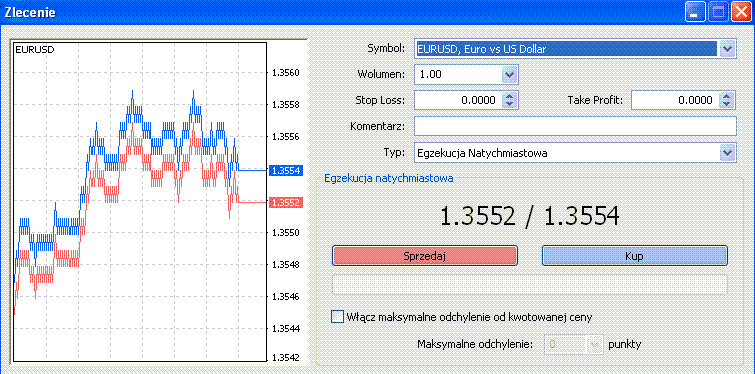Open the Typ execution type dropdown
The image size is (755, 374).
(x=727, y=153)
